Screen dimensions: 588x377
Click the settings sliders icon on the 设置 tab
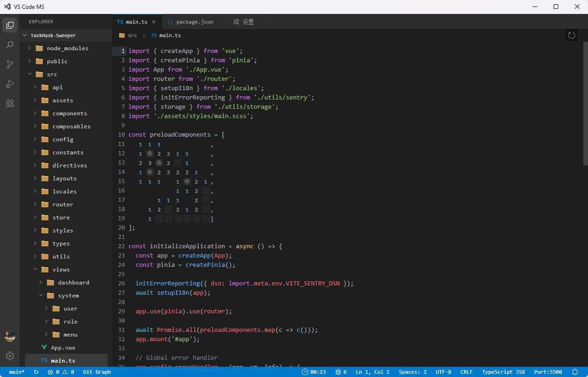(236, 22)
